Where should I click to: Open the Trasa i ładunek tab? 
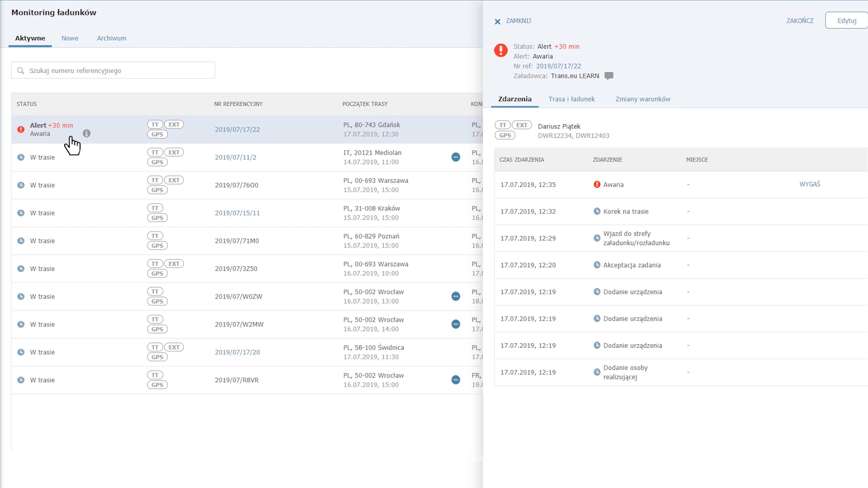[571, 99]
